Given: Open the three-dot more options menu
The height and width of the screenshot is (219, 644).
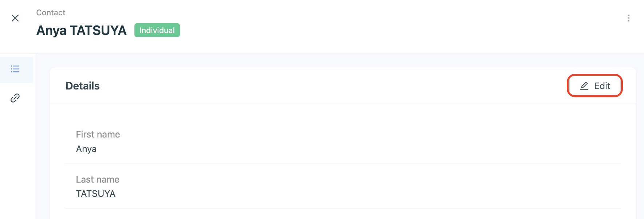Looking at the screenshot, I should coord(629,18).
